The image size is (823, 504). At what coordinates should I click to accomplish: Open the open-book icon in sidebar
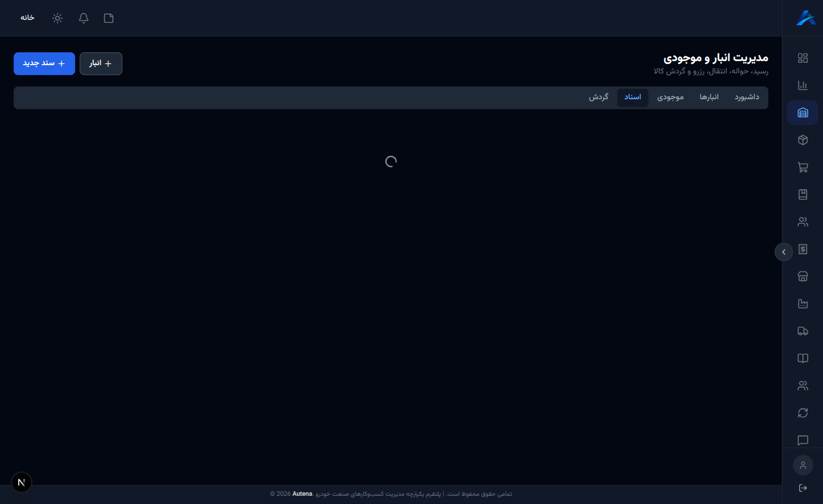click(802, 358)
